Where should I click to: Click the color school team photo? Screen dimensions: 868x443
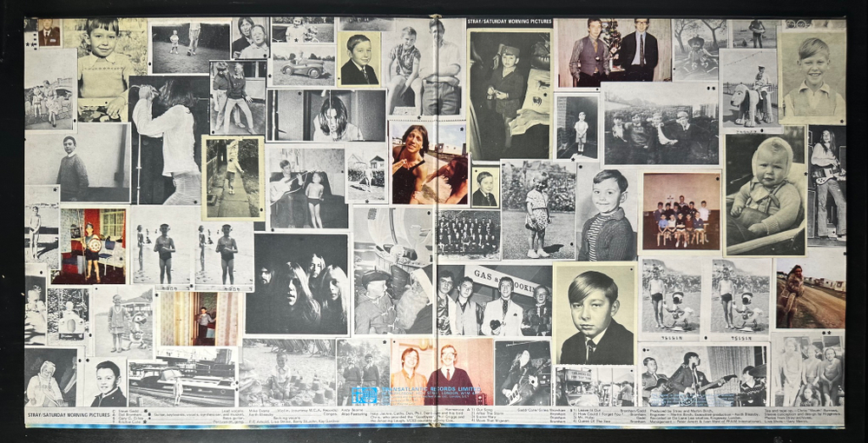(681, 212)
